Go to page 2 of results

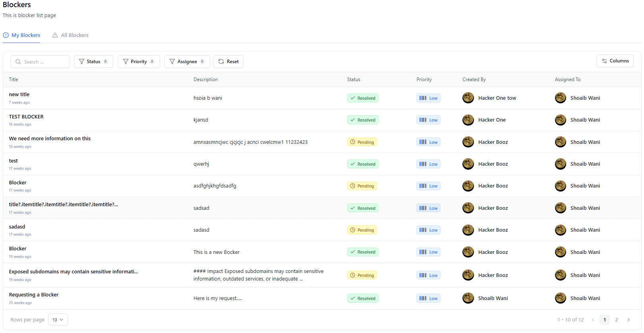(617, 320)
